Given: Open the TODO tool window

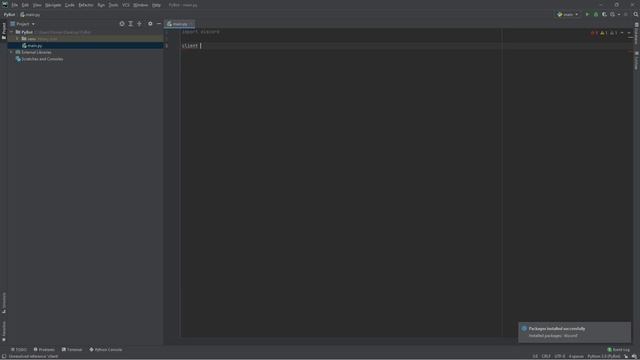Looking at the screenshot, I should point(19,350).
